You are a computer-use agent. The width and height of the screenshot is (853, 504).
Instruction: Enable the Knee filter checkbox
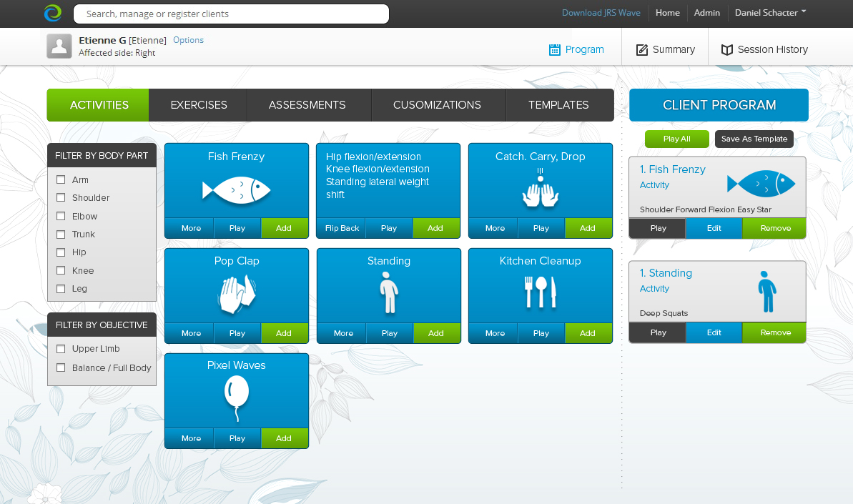click(x=61, y=270)
